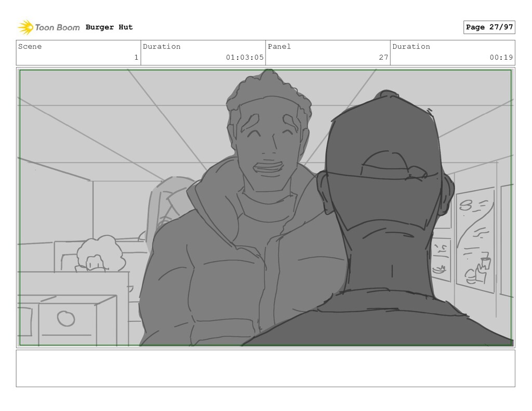532x411 pixels.
Task: Click the empty notes box below the panel
Action: [x=265, y=368]
